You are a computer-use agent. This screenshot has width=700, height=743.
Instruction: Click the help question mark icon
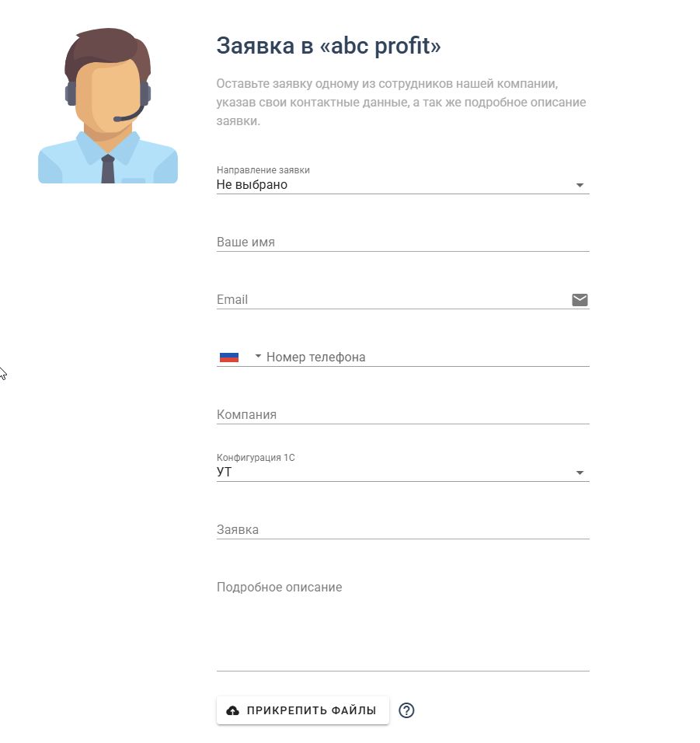pyautogui.click(x=406, y=710)
